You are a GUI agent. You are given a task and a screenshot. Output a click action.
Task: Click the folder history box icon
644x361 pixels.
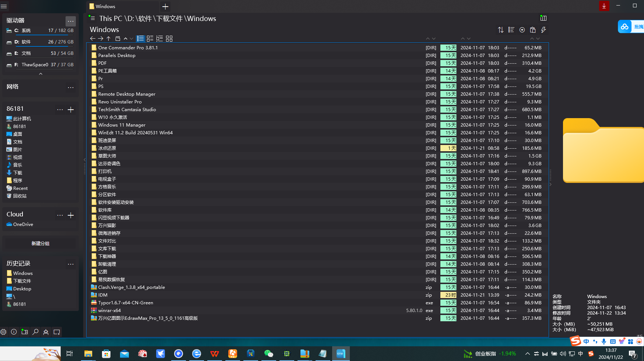pos(118,39)
